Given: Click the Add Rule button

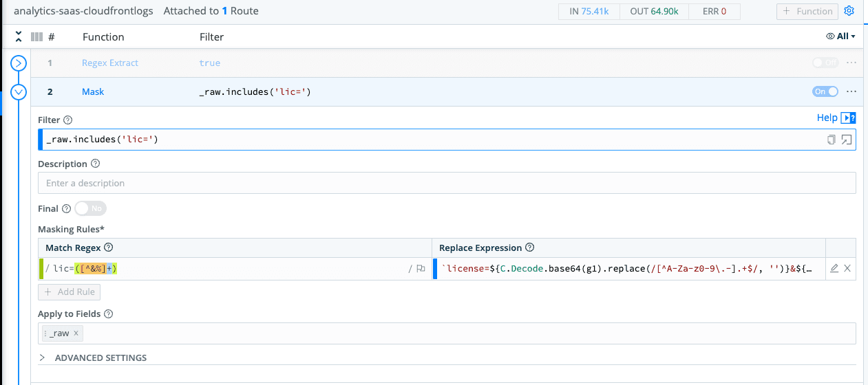Looking at the screenshot, I should click(x=70, y=292).
